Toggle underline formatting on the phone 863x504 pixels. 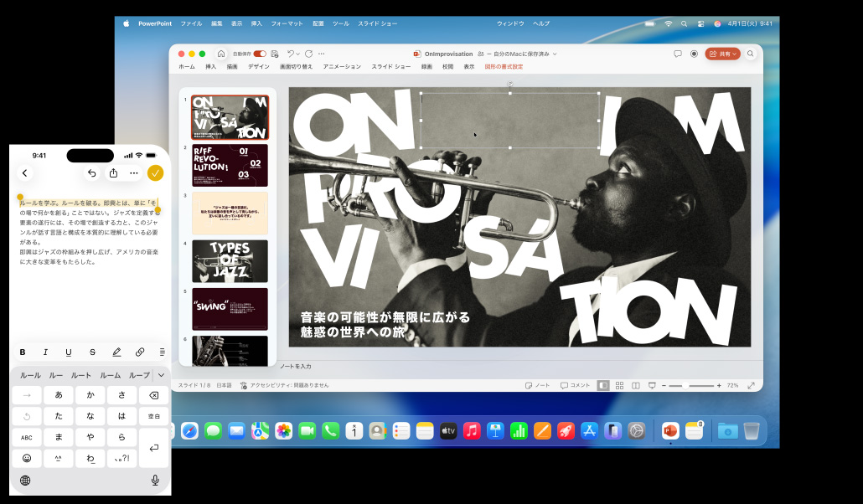pos(69,352)
